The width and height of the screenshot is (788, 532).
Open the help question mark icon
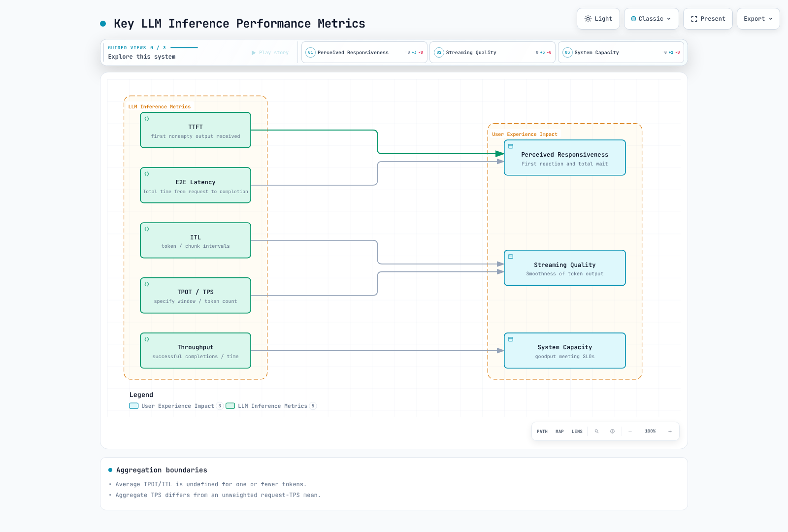(x=612, y=432)
